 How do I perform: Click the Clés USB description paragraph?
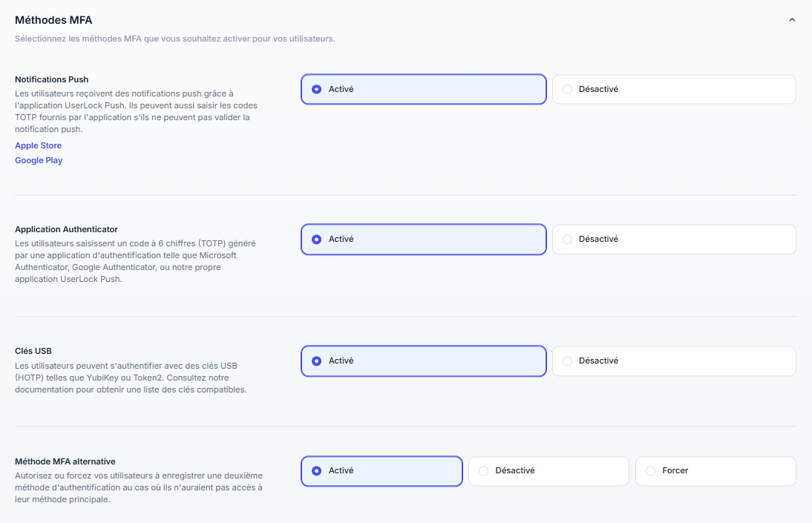[x=131, y=378]
